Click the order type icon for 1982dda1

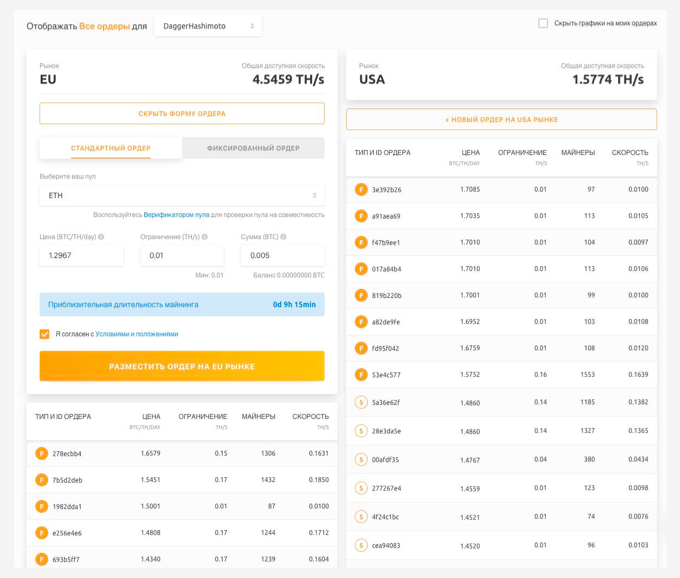coord(42,506)
